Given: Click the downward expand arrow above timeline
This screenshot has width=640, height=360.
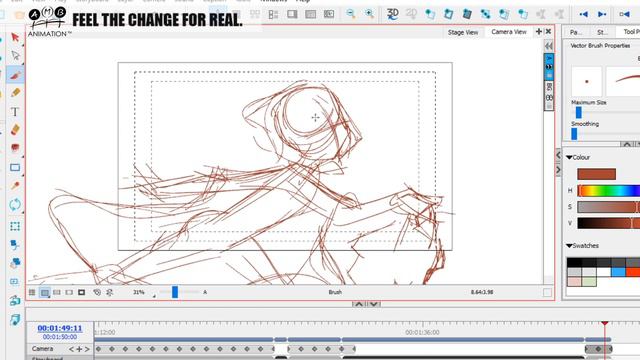Looking at the screenshot, I should pyautogui.click(x=373, y=304).
